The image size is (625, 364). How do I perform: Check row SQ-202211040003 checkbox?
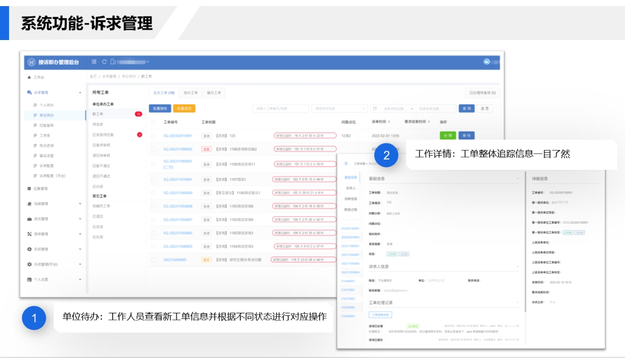[x=153, y=246]
